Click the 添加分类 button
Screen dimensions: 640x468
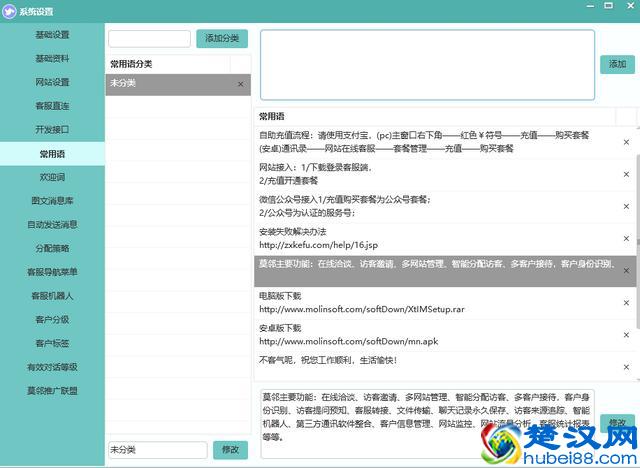pyautogui.click(x=221, y=39)
